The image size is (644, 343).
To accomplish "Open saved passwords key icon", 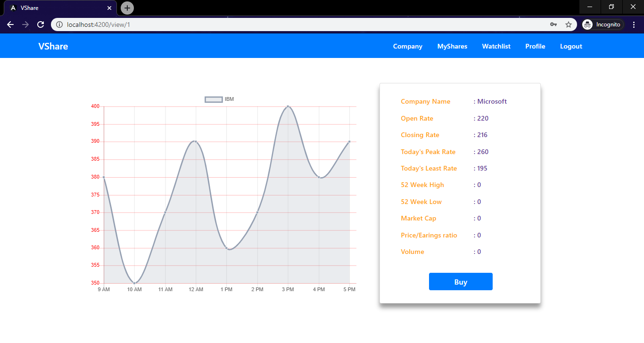I will click(x=553, y=24).
